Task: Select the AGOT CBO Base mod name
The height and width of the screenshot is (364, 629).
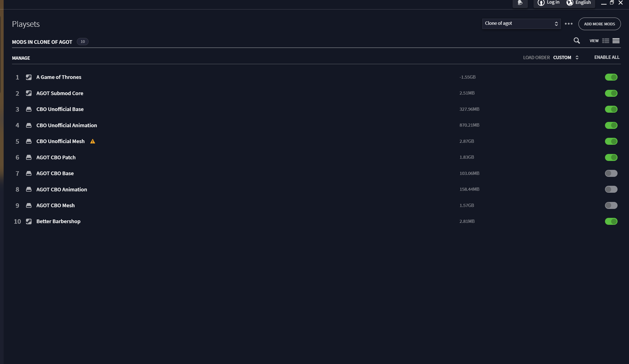Action: coord(55,173)
